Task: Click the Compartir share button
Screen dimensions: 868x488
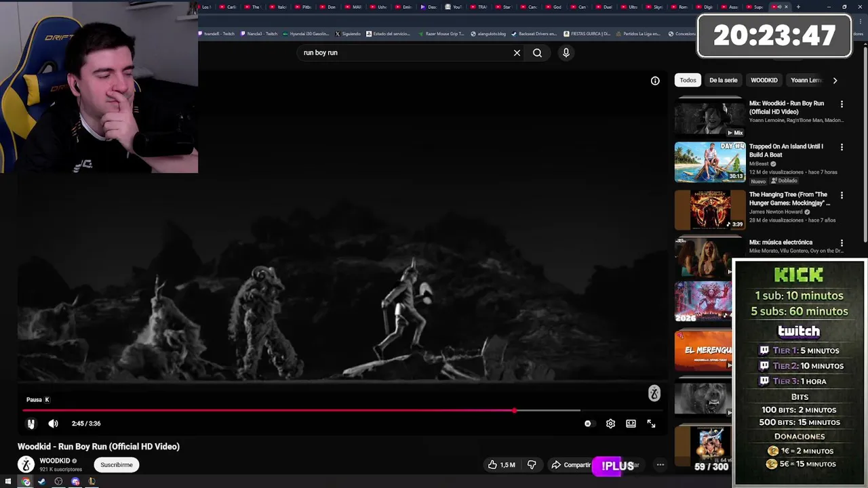Action: click(571, 465)
